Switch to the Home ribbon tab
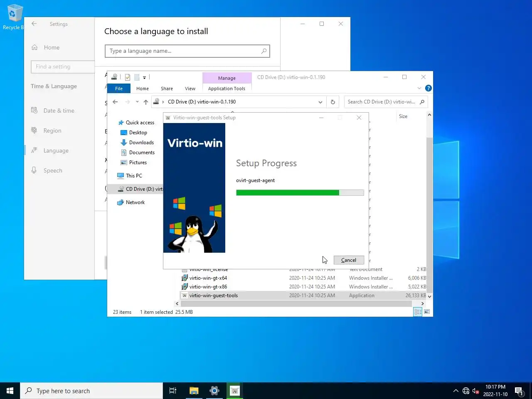 tap(143, 89)
